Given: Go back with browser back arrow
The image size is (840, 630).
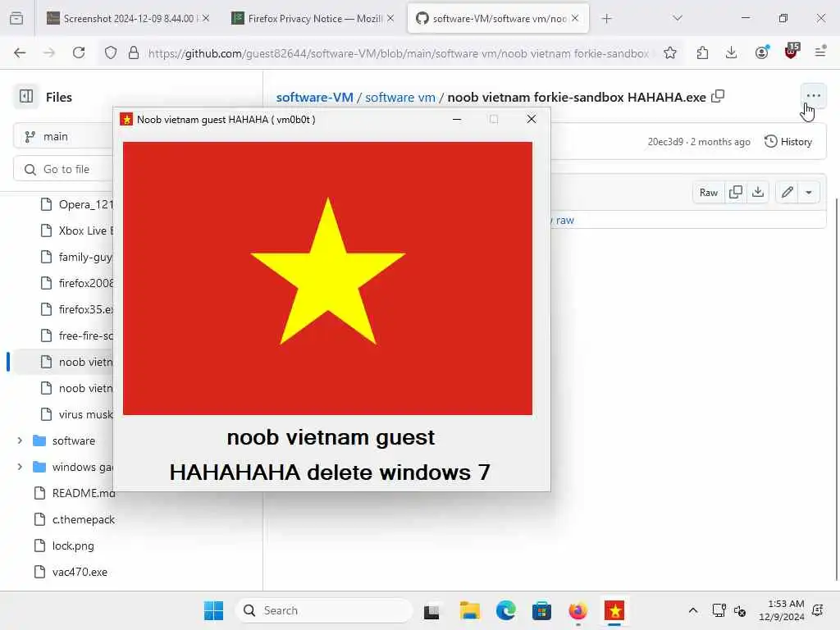Looking at the screenshot, I should click(20, 52).
